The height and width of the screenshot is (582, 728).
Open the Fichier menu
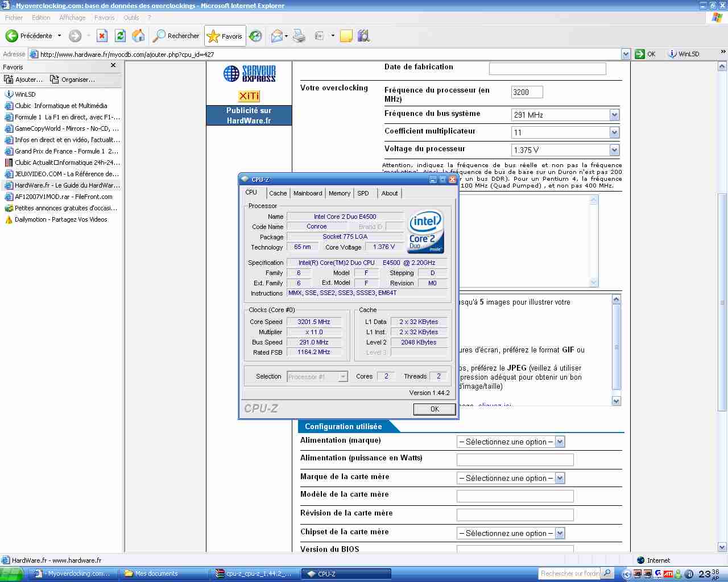(14, 18)
